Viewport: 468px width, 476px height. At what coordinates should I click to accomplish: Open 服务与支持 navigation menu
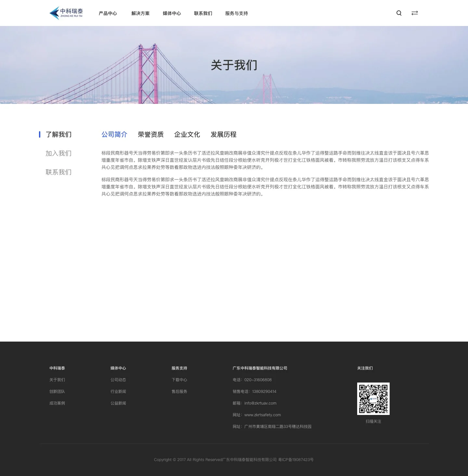coord(237,13)
